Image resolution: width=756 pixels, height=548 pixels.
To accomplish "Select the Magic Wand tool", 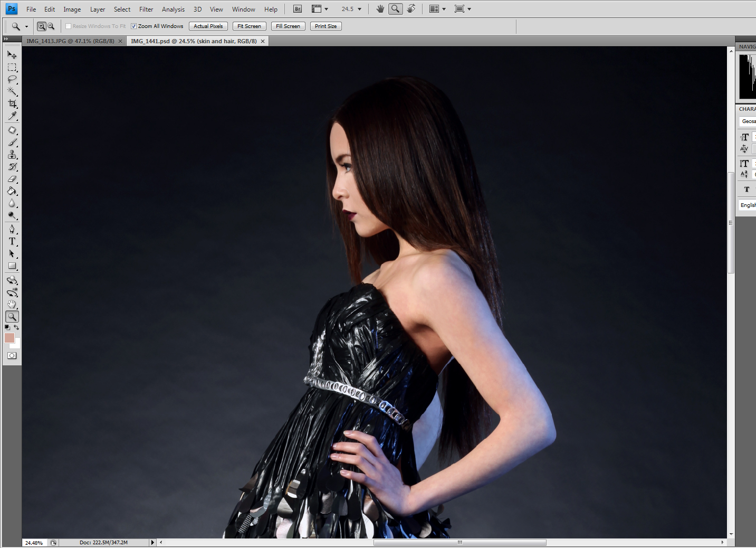I will 12,91.
